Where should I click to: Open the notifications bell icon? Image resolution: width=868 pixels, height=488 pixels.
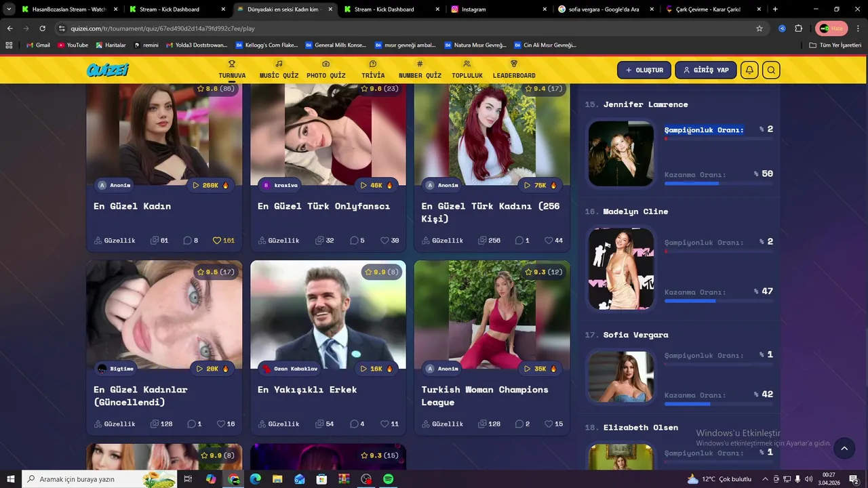pyautogui.click(x=749, y=70)
